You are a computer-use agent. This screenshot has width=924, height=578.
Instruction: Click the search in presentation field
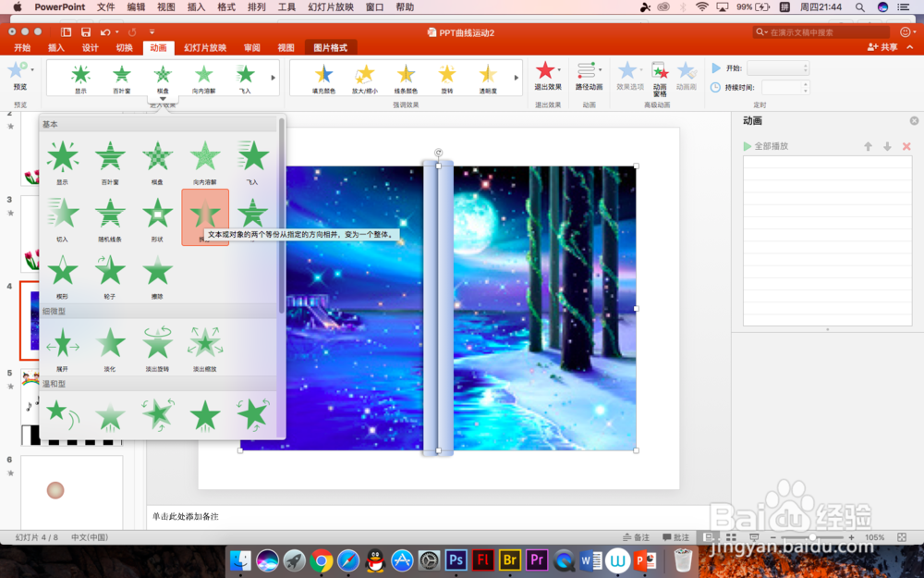[822, 32]
